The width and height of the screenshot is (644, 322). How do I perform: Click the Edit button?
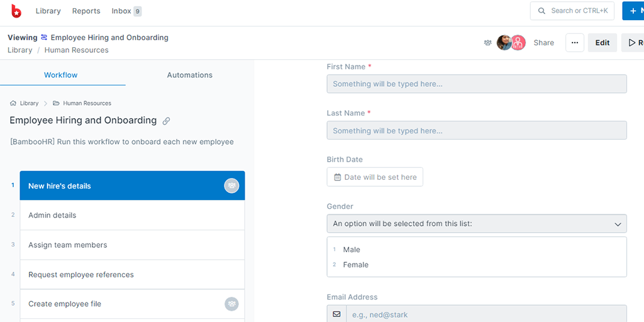coord(602,43)
